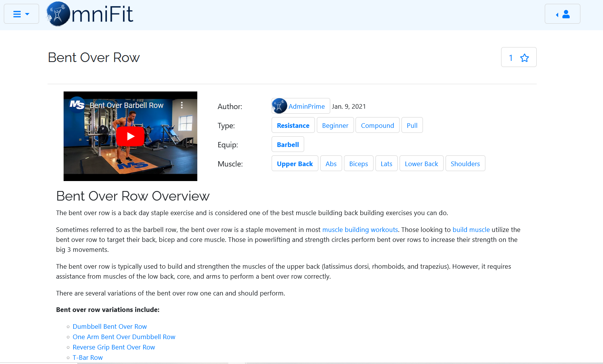Image resolution: width=603 pixels, height=364 pixels.
Task: Click the 'Type:' label
Action: [226, 126]
